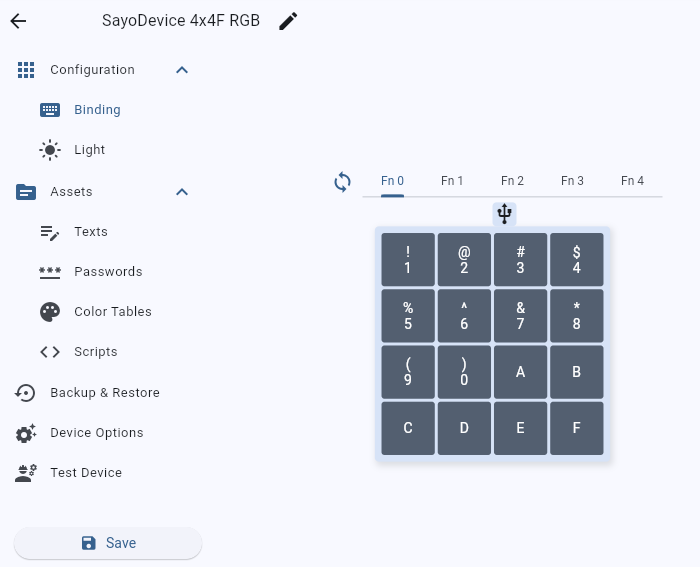Click the back arrow icon
Viewport: 700px width, 567px height.
pyautogui.click(x=18, y=21)
